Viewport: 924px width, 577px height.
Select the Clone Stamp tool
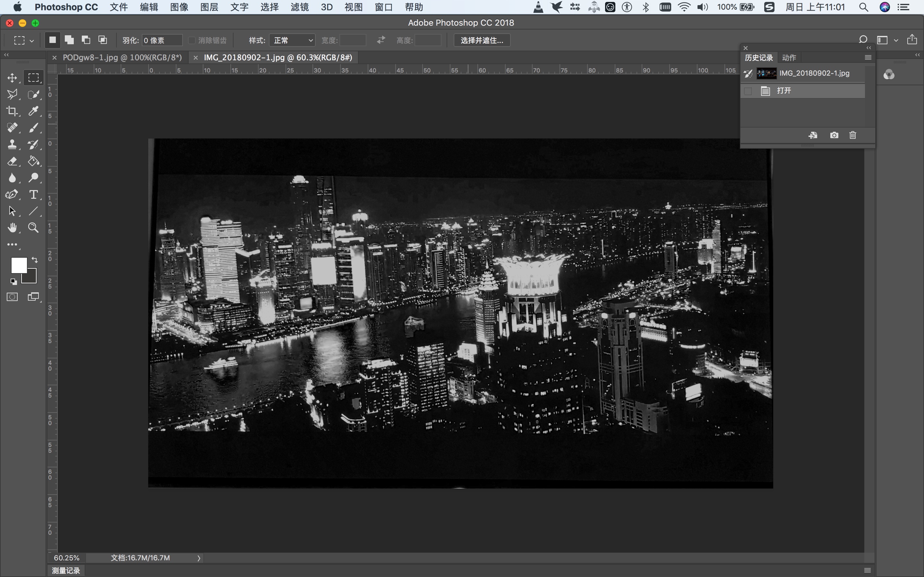(x=12, y=144)
